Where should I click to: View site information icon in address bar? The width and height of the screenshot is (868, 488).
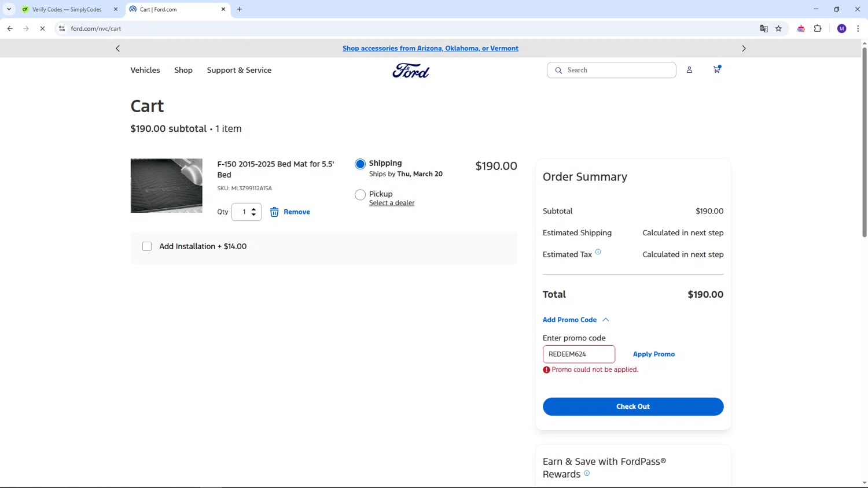[62, 28]
